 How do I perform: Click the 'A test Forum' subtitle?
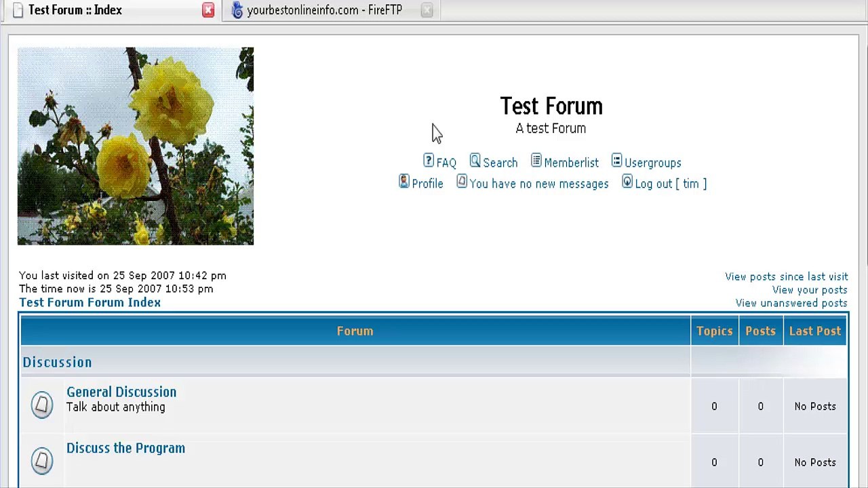pyautogui.click(x=551, y=128)
